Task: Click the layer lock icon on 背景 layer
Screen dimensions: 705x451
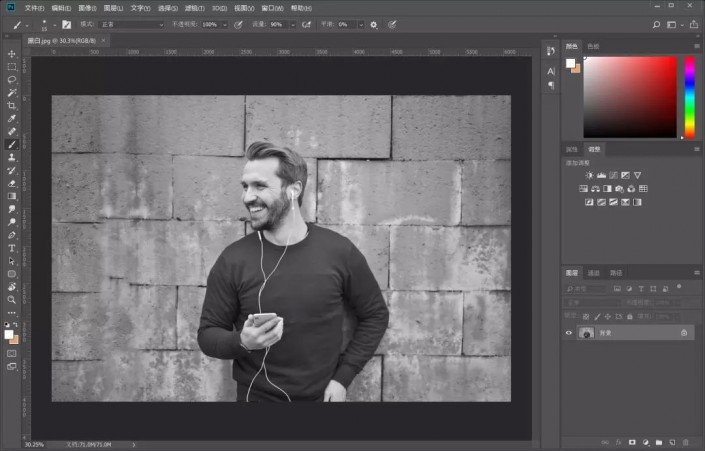Action: [x=684, y=332]
